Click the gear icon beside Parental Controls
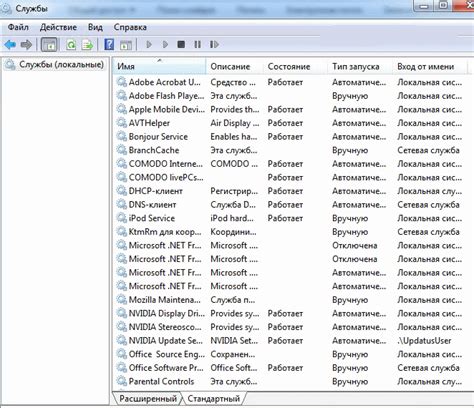The height and width of the screenshot is (408, 474). pos(121,381)
